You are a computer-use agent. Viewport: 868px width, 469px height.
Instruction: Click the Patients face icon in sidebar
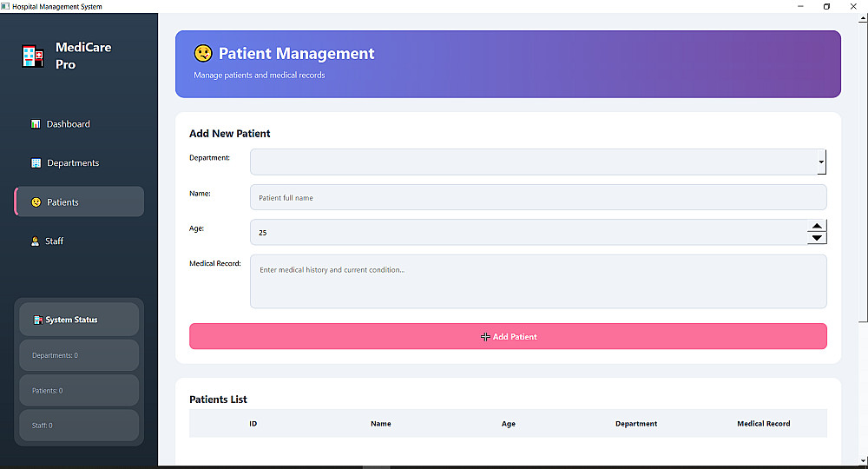pos(36,202)
